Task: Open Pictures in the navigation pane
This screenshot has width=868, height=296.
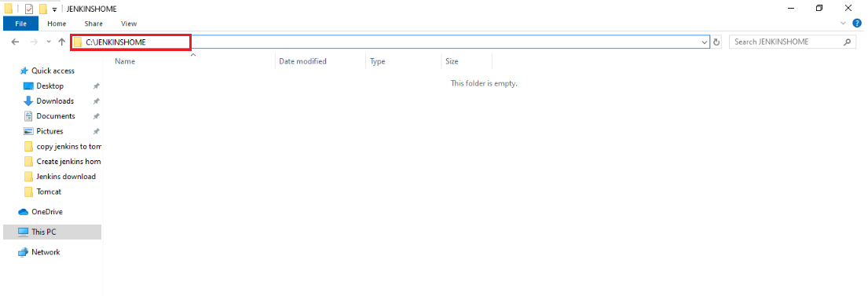Action: tap(49, 131)
